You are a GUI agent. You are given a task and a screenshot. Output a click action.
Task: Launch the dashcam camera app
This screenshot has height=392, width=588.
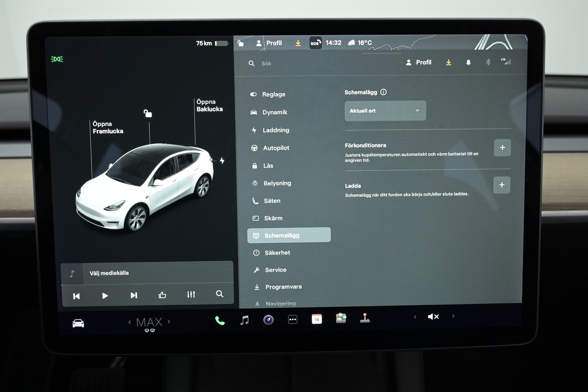click(269, 320)
